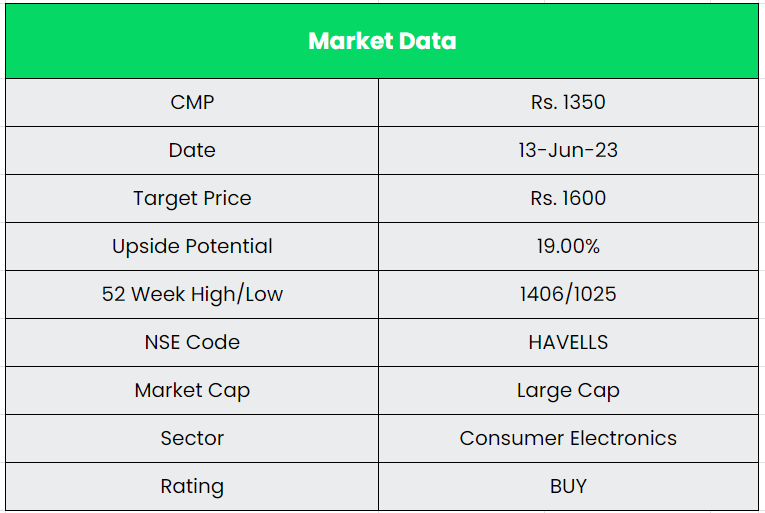The image size is (765, 513).
Task: Select the Upside Potential label
Action: (x=192, y=246)
